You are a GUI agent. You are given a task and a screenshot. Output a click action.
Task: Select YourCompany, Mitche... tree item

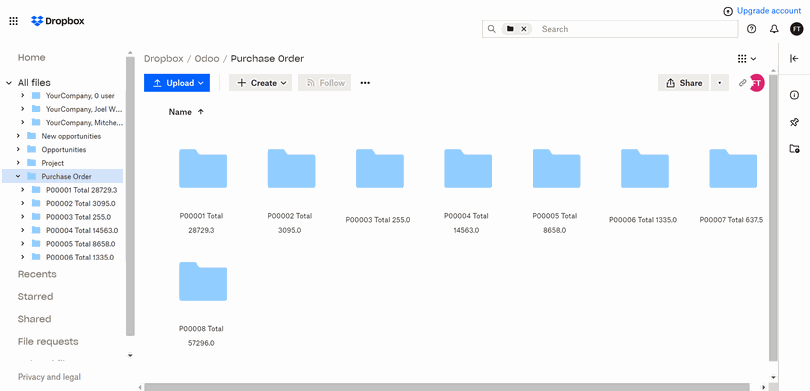85,122
